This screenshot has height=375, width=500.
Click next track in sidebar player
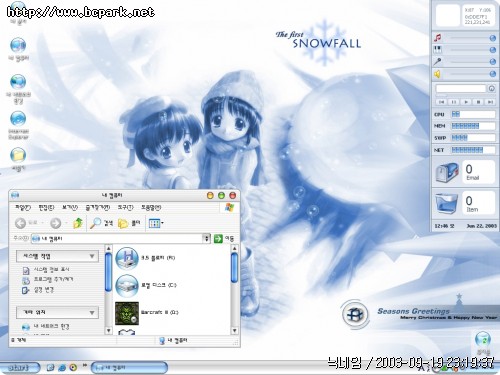[x=490, y=102]
